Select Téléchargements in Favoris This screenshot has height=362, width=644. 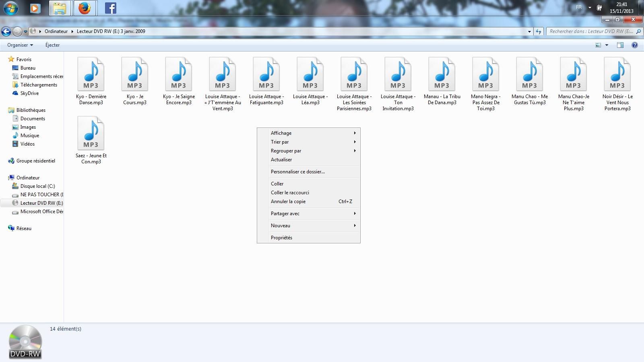tap(39, 85)
